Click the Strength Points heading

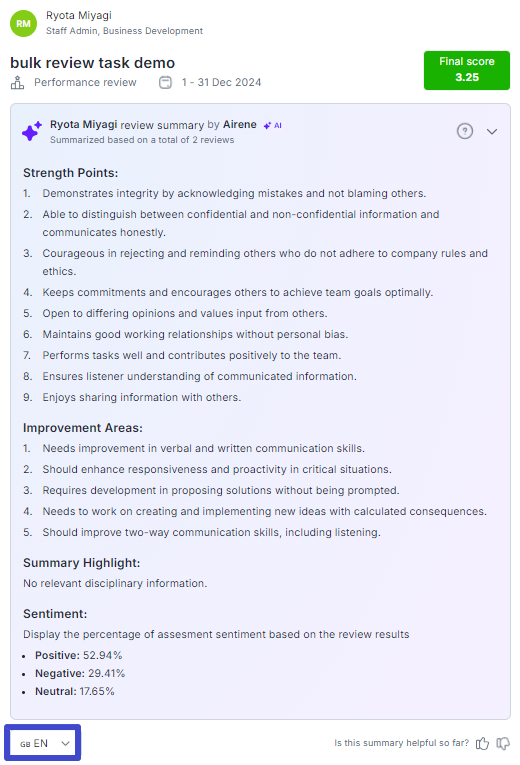click(x=71, y=173)
